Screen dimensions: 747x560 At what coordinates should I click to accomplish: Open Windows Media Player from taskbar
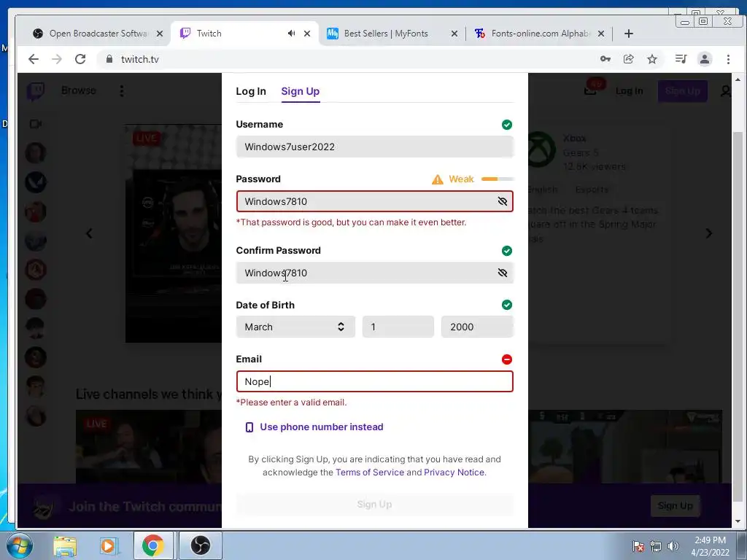click(x=109, y=545)
